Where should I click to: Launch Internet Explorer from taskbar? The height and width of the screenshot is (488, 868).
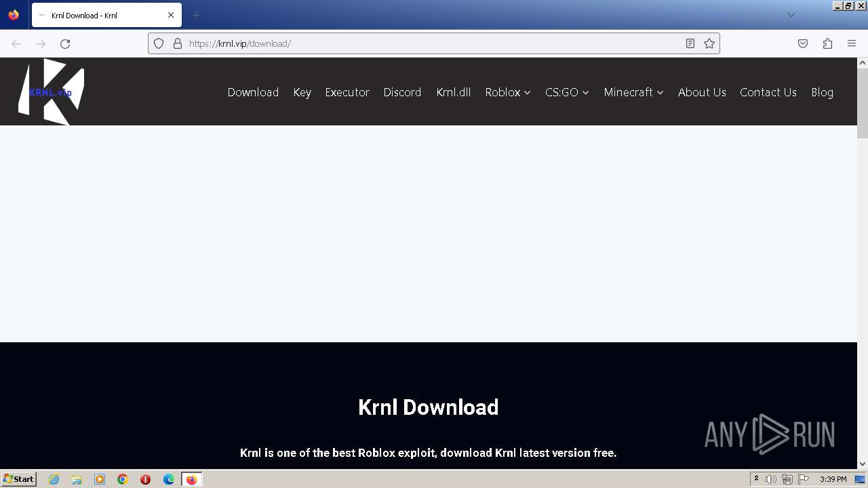[54, 479]
